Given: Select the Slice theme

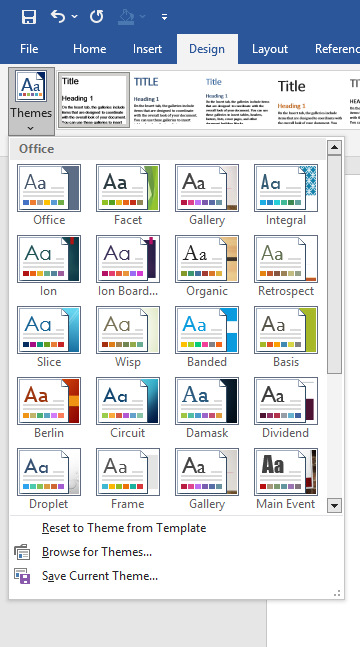Looking at the screenshot, I should [49, 337].
